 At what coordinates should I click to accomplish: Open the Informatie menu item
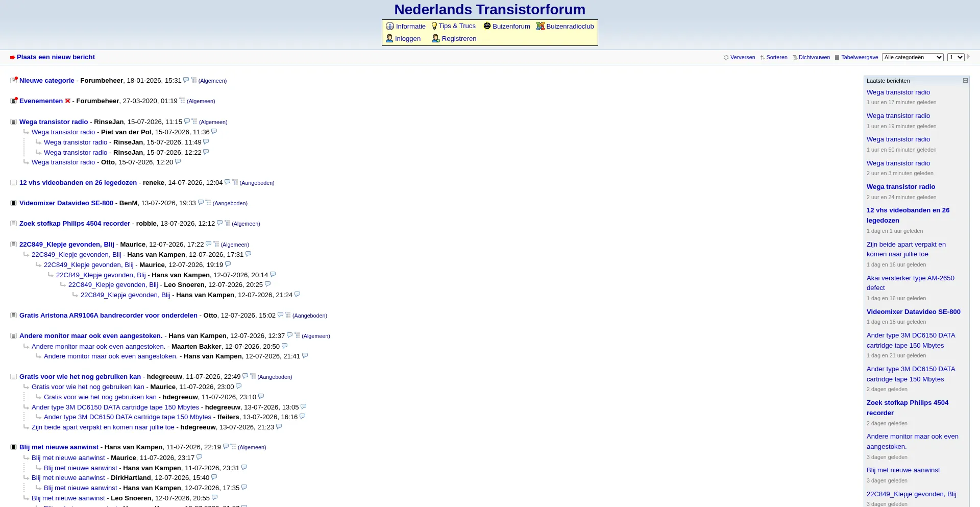tap(411, 26)
